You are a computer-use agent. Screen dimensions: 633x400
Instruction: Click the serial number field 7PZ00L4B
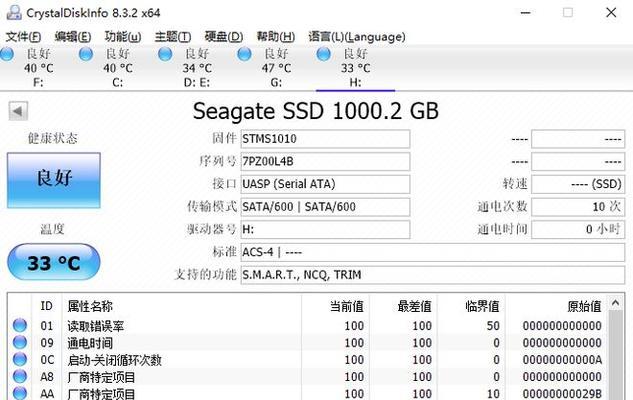[x=325, y=161]
